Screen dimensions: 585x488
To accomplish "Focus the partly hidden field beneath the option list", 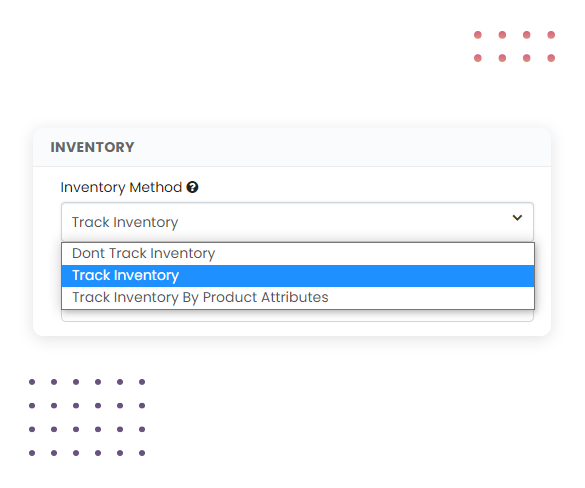I will (x=297, y=316).
